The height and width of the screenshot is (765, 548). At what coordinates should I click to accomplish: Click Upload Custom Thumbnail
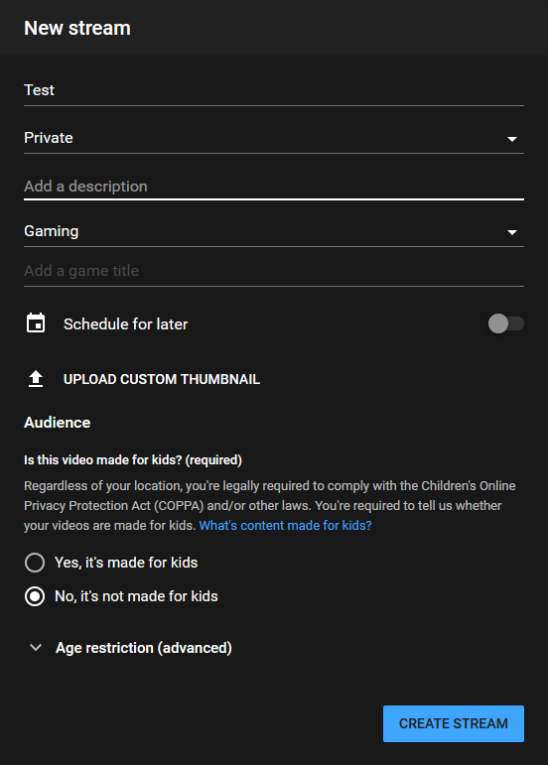click(162, 379)
